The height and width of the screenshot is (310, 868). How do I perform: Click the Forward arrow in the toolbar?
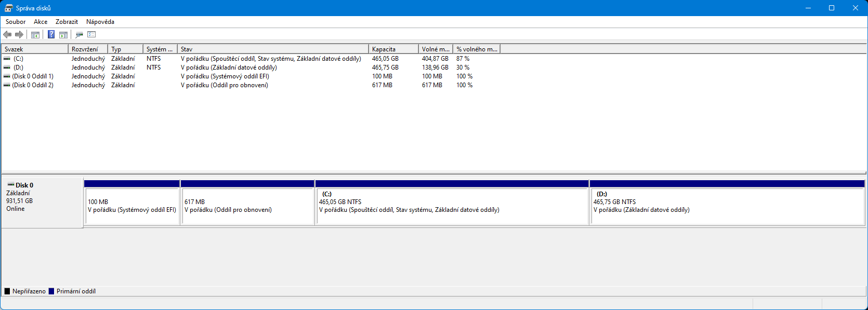[19, 35]
